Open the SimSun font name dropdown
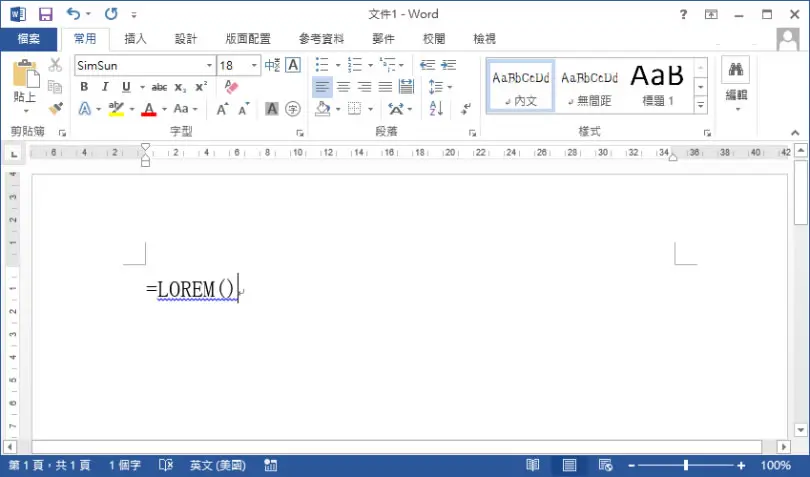Screen dimensions: 810x477 coord(209,66)
